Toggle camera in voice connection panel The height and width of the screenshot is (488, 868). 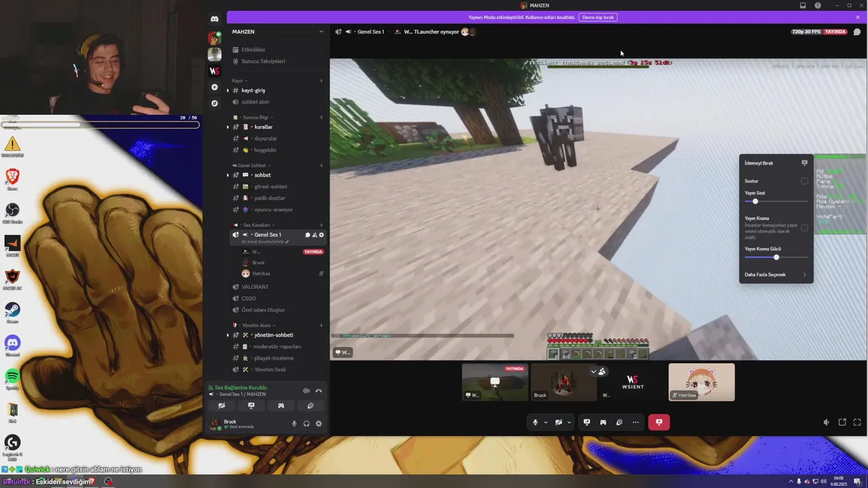click(221, 405)
